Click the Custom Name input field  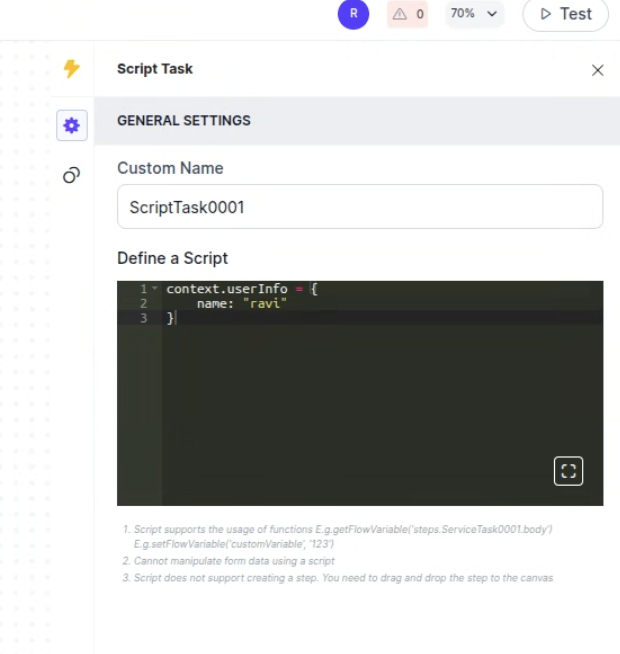click(359, 207)
